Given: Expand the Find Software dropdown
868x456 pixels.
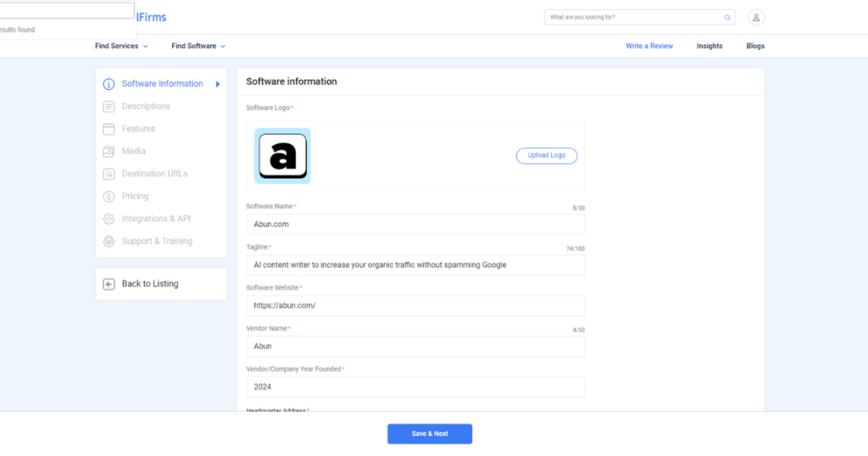Looking at the screenshot, I should tap(198, 46).
